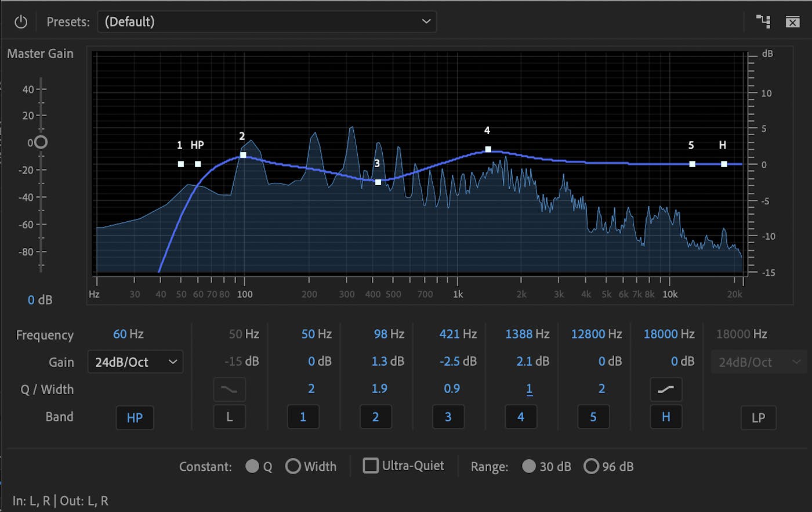Screen dimensions: 812x512
Task: Click the high shelf slope icon
Action: click(666, 390)
